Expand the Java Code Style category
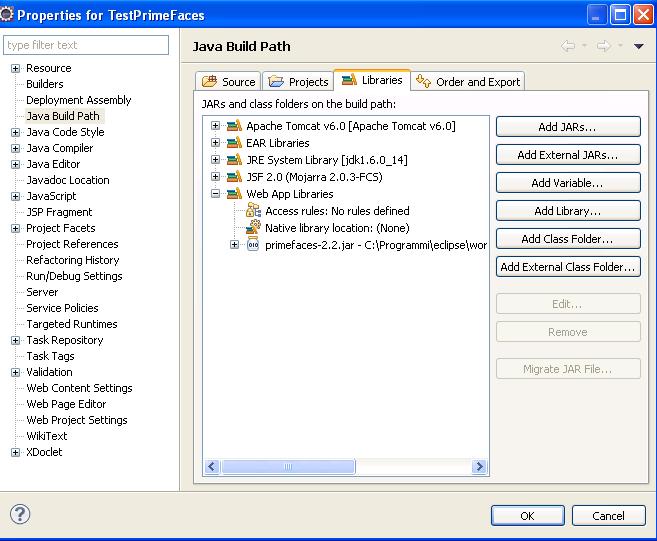Viewport: 657px width, 541px height. pos(16,132)
